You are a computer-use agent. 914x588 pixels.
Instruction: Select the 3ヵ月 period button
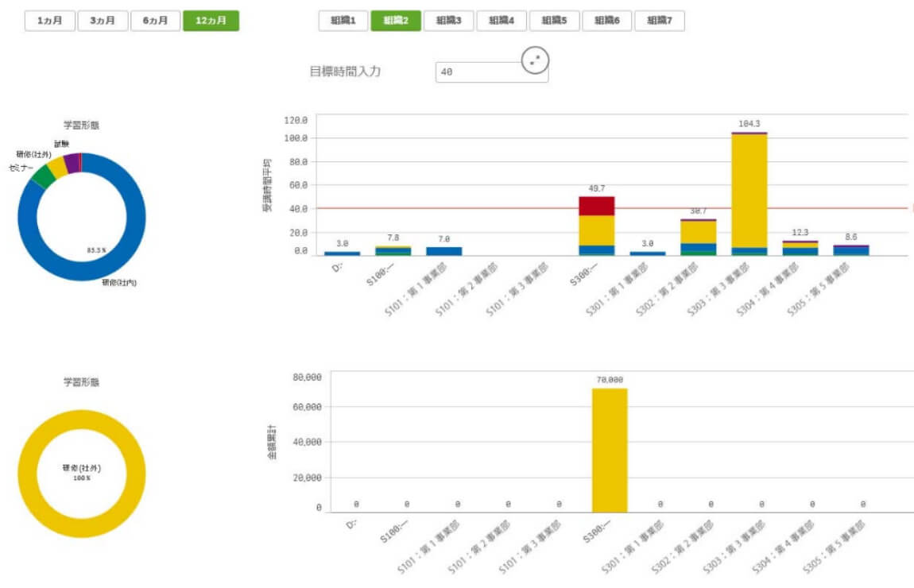pyautogui.click(x=103, y=21)
